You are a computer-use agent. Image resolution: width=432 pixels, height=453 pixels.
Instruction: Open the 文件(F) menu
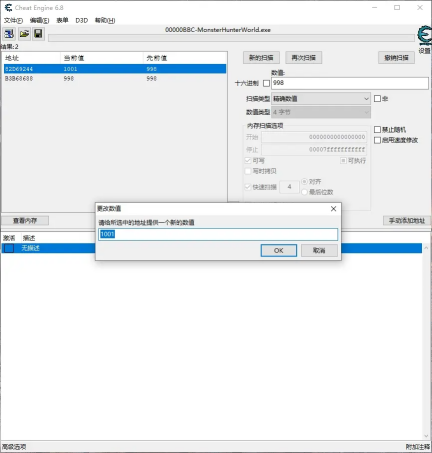[13, 20]
